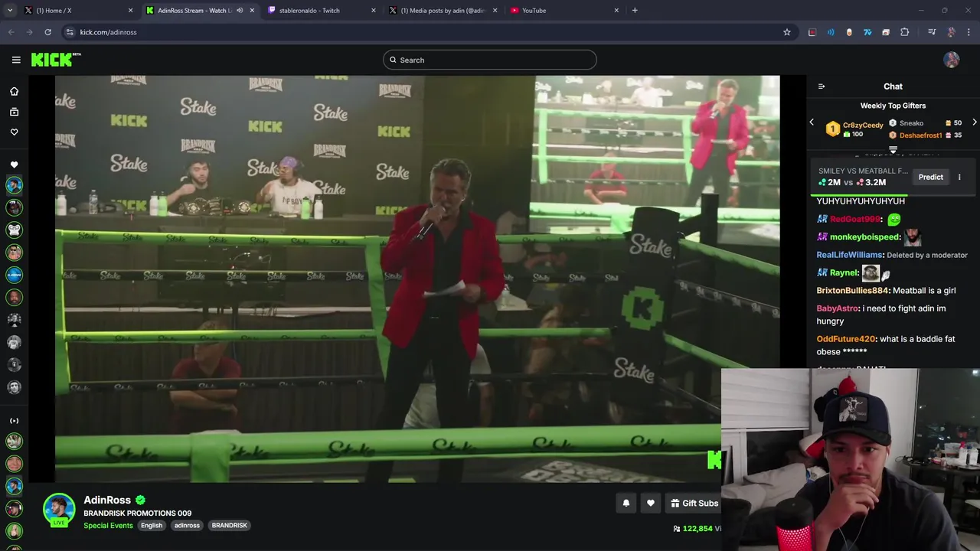Switch to the Media posts by adin tab
980x551 pixels.
click(x=443, y=11)
